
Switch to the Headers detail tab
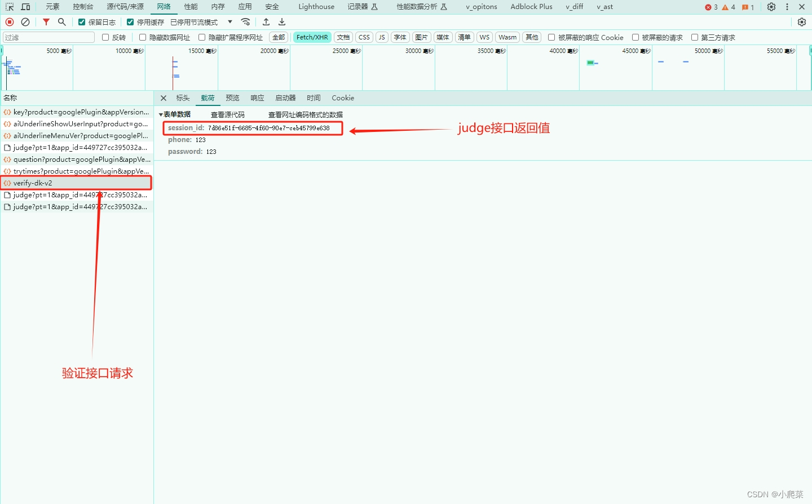(183, 98)
